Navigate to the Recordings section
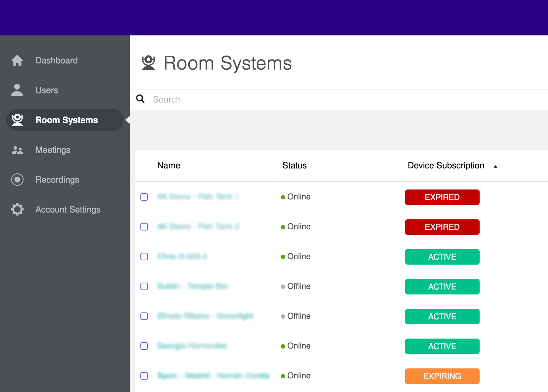 pos(57,180)
